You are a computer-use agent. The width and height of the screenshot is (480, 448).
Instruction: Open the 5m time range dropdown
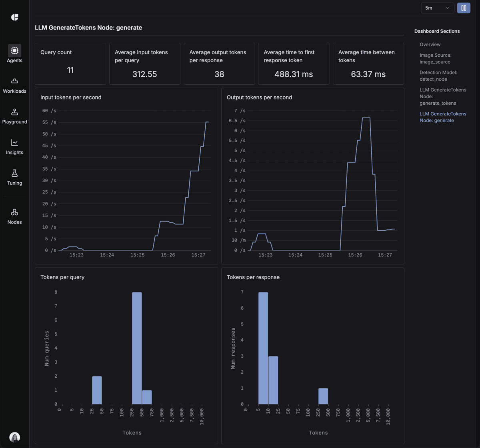(x=437, y=8)
